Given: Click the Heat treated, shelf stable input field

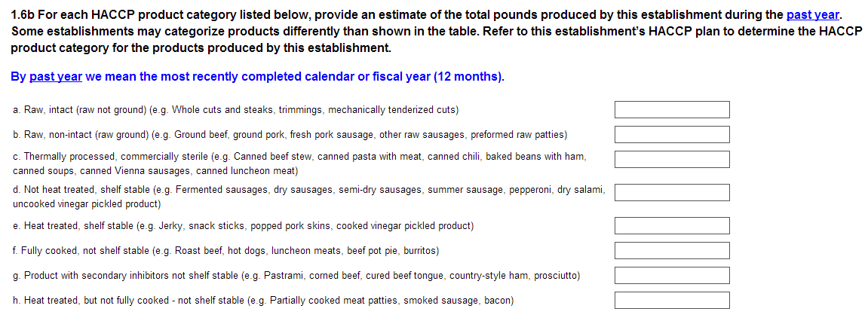Looking at the screenshot, I should pos(672,225).
